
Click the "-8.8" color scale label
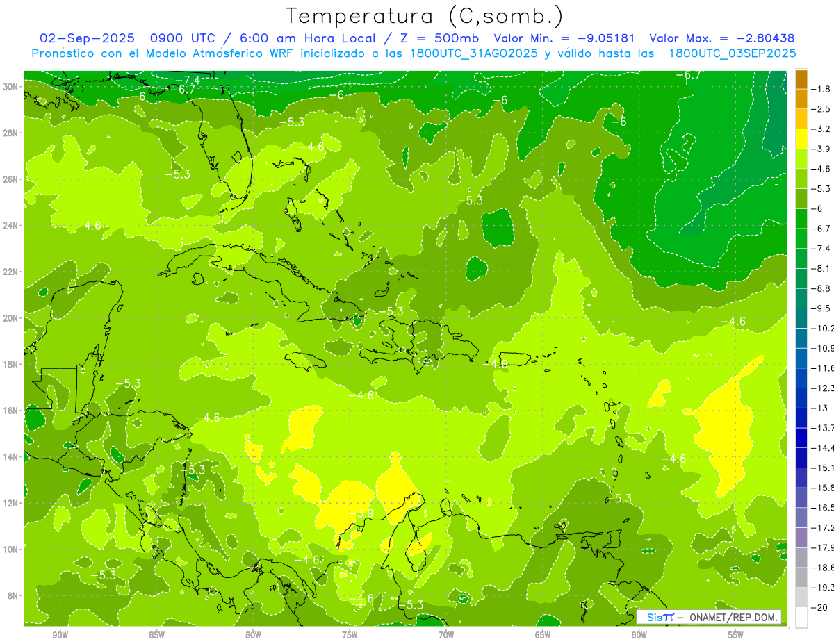tap(821, 289)
